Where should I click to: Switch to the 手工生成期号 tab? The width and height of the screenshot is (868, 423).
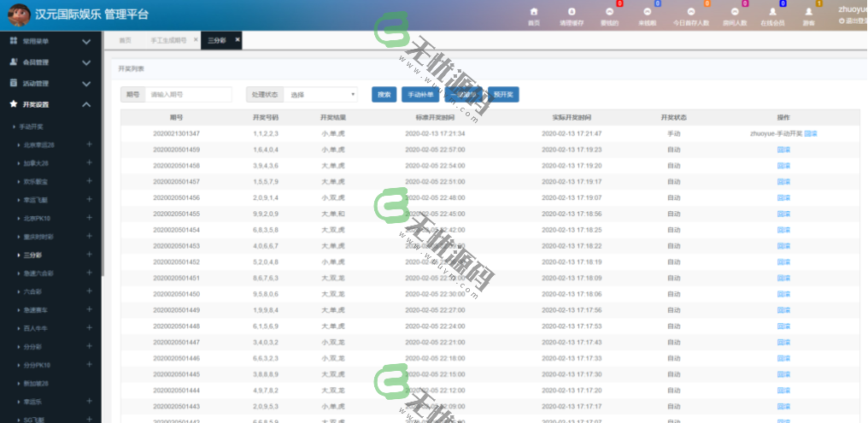click(x=167, y=40)
